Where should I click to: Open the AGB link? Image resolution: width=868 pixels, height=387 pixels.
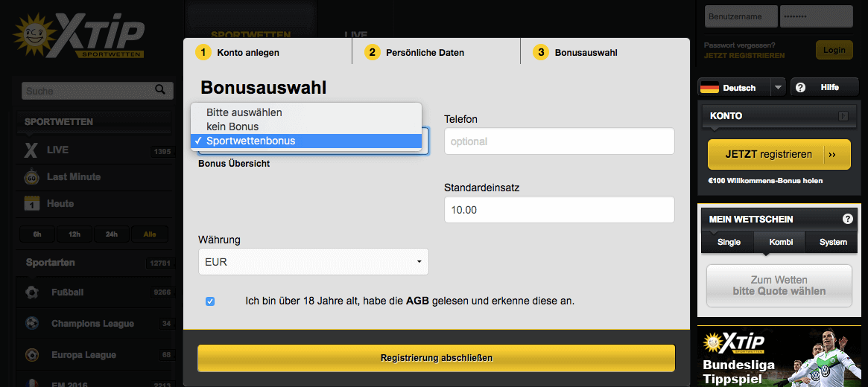pyautogui.click(x=417, y=301)
